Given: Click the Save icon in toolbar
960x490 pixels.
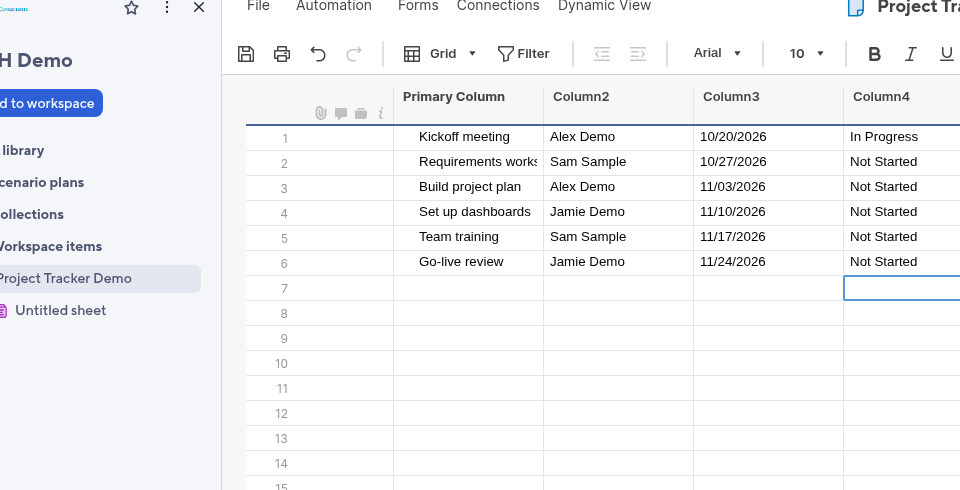Looking at the screenshot, I should tap(246, 54).
